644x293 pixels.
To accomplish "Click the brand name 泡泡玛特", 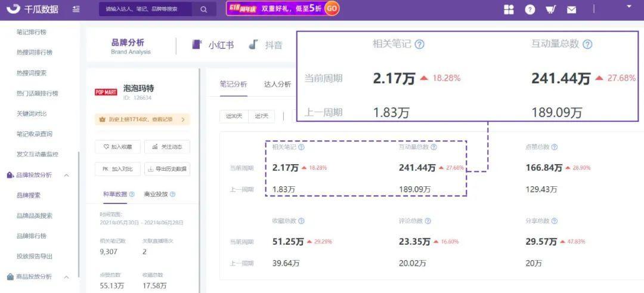I will click(139, 88).
